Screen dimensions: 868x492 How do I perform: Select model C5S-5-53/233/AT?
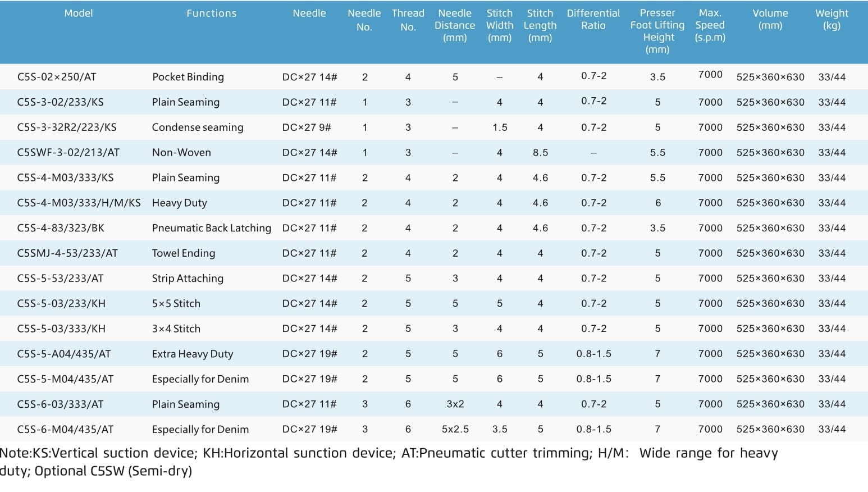click(x=61, y=279)
